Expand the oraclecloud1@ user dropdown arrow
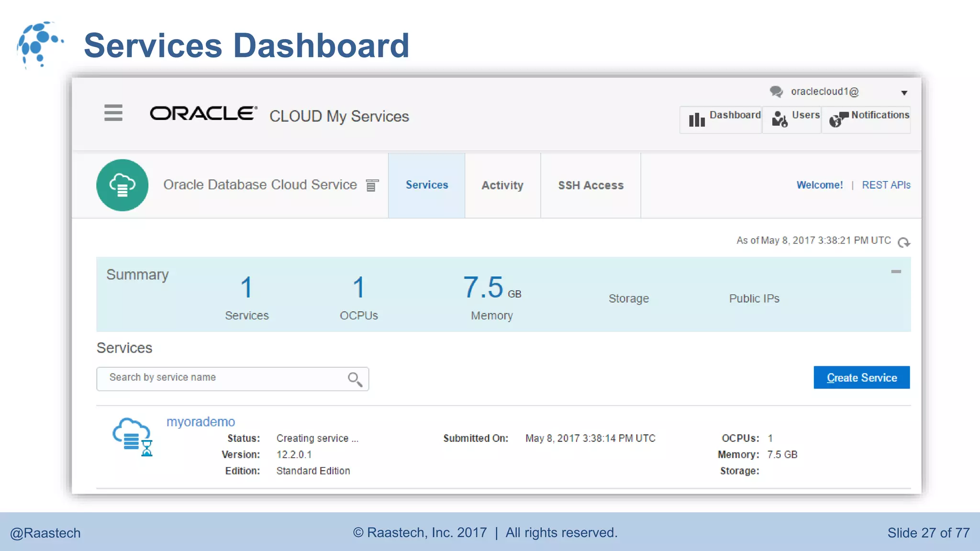The width and height of the screenshot is (980, 551). 904,93
